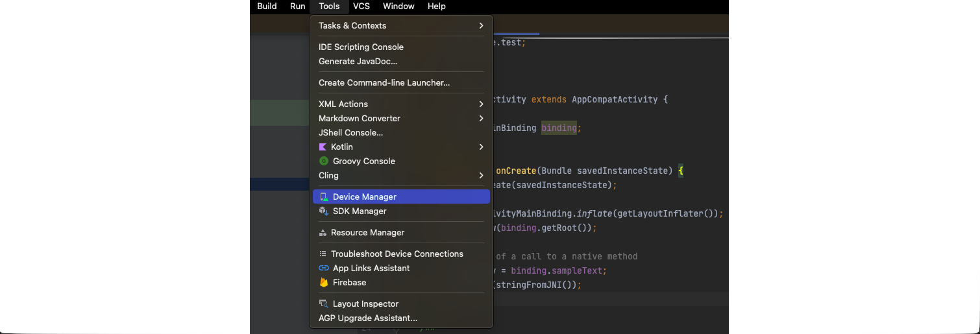Click the Layout Inspector icon
980x334 pixels.
coord(324,304)
